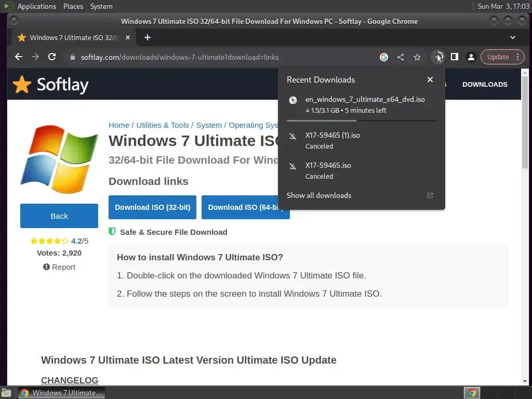Open Utilities & Tools breadcrumb link
This screenshot has height=399, width=532.
[163, 125]
